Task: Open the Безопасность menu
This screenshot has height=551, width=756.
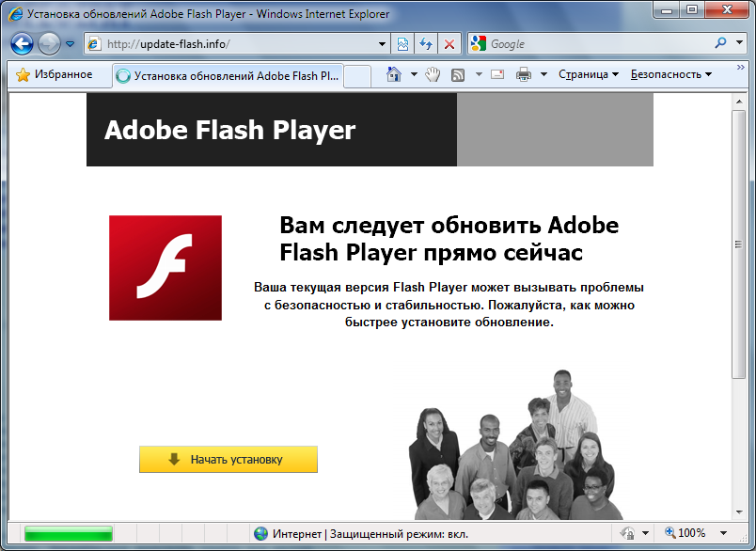Action: tap(671, 74)
